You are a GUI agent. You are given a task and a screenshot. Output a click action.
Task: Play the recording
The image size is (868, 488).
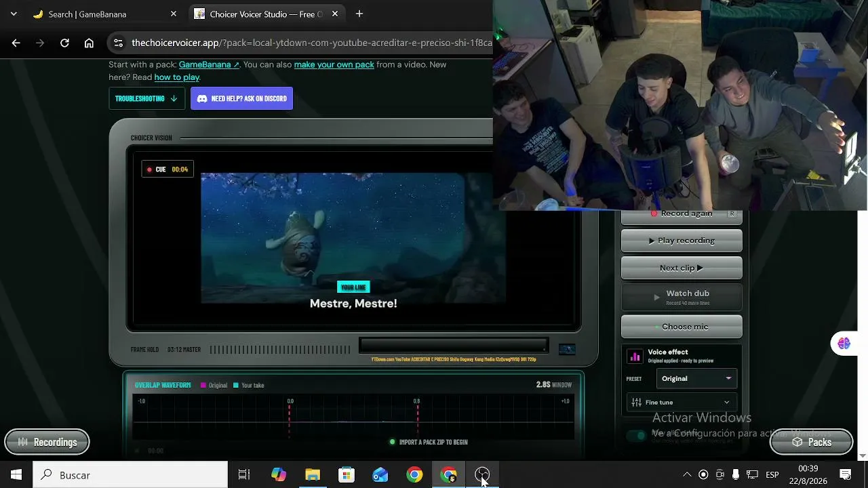tap(682, 241)
